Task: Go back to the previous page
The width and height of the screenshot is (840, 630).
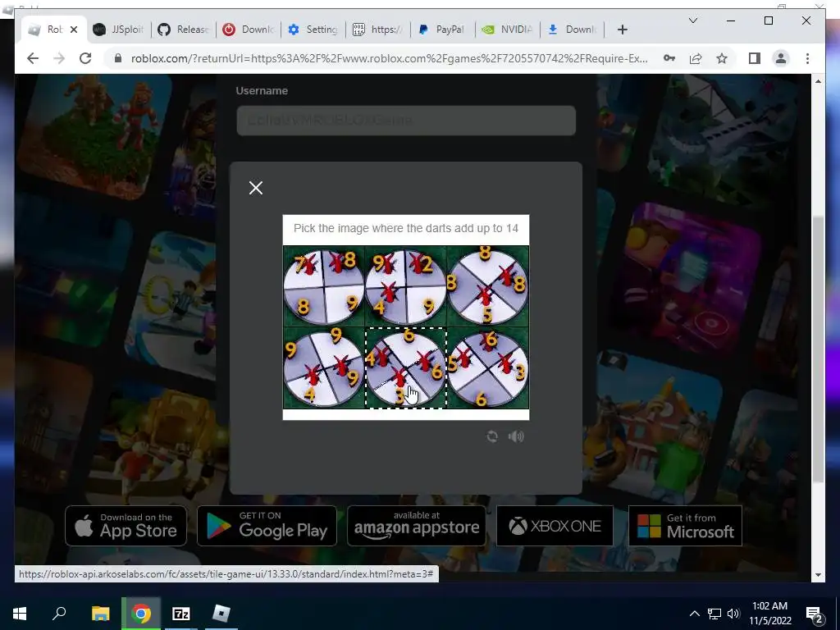Action: (33, 58)
